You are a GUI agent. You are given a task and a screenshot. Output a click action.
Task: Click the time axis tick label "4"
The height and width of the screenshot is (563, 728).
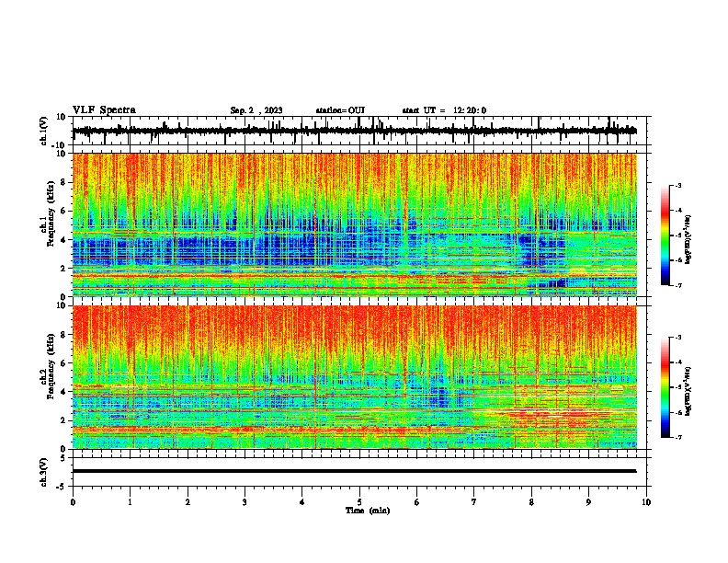coord(302,502)
